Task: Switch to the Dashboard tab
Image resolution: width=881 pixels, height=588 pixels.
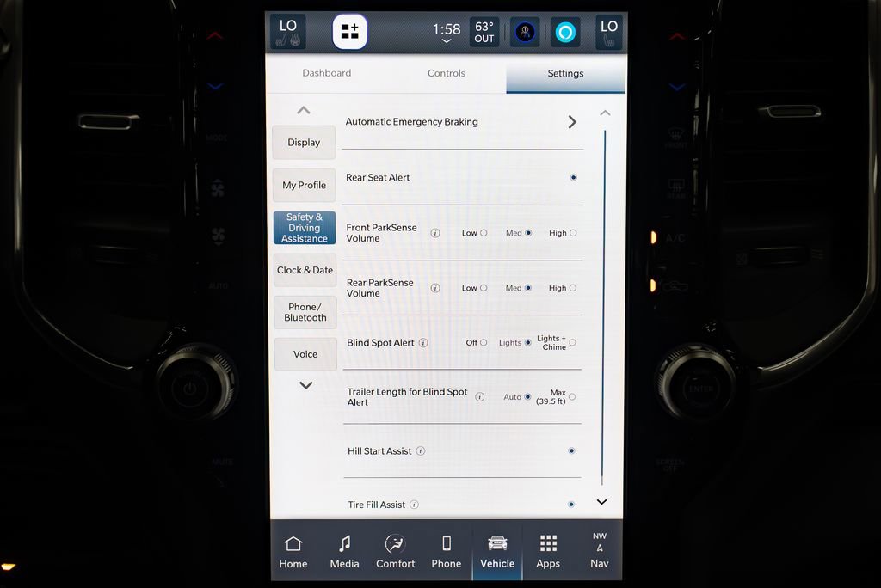Action: (327, 74)
